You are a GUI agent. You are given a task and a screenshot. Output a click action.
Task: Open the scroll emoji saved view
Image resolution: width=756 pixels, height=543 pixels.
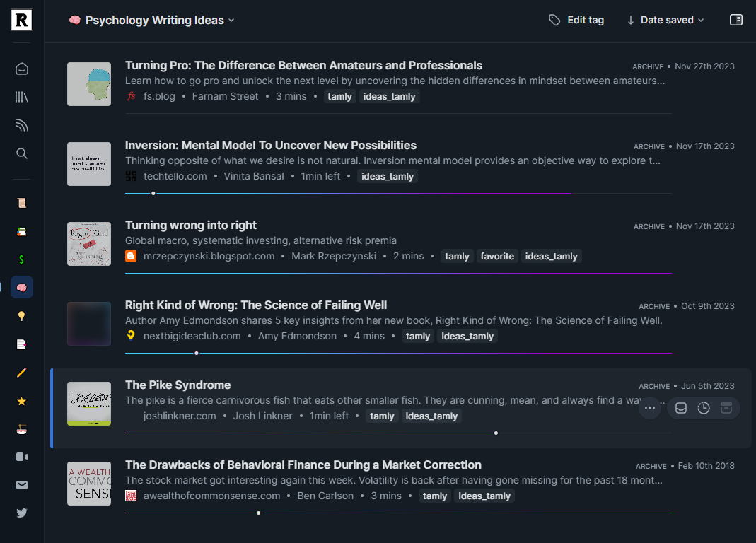click(x=22, y=203)
